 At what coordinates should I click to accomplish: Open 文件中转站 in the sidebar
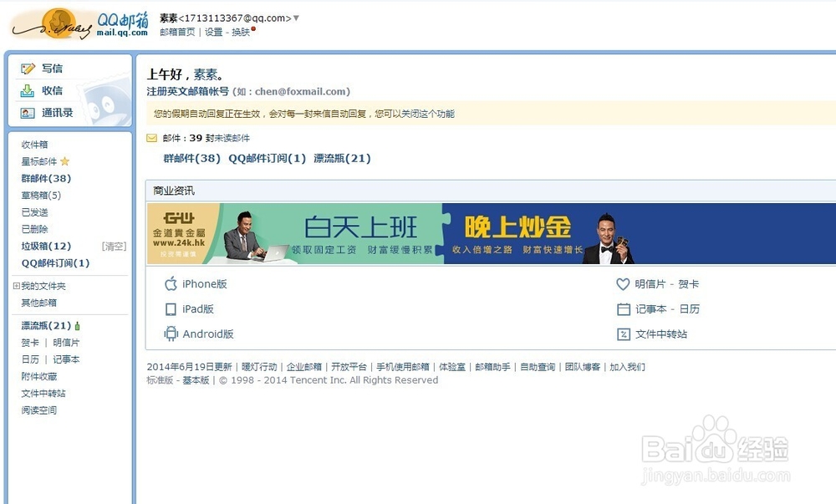click(43, 393)
